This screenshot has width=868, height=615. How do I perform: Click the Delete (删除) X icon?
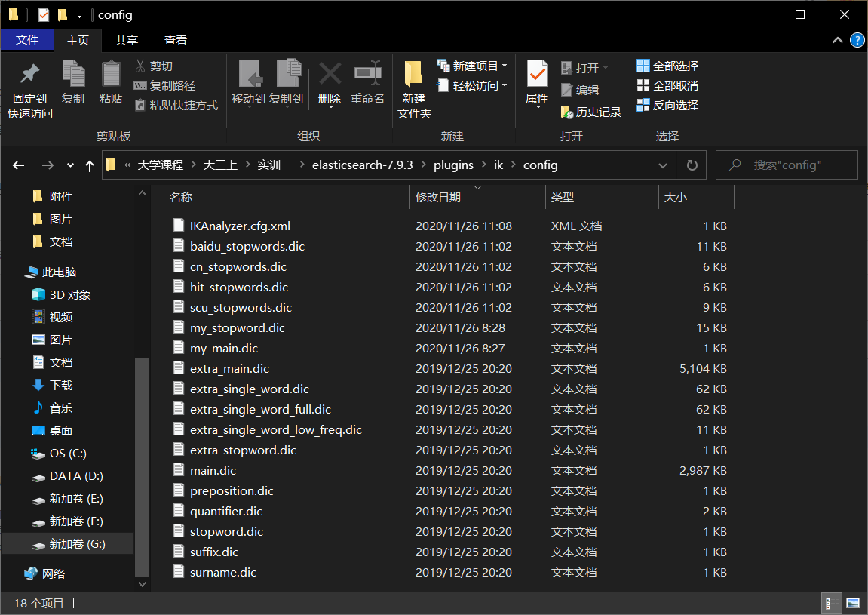(330, 83)
